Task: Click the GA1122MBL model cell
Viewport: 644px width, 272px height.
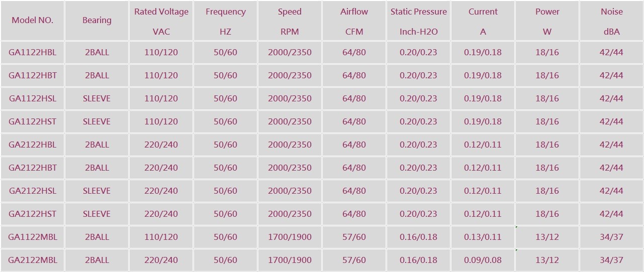Action: [33, 237]
